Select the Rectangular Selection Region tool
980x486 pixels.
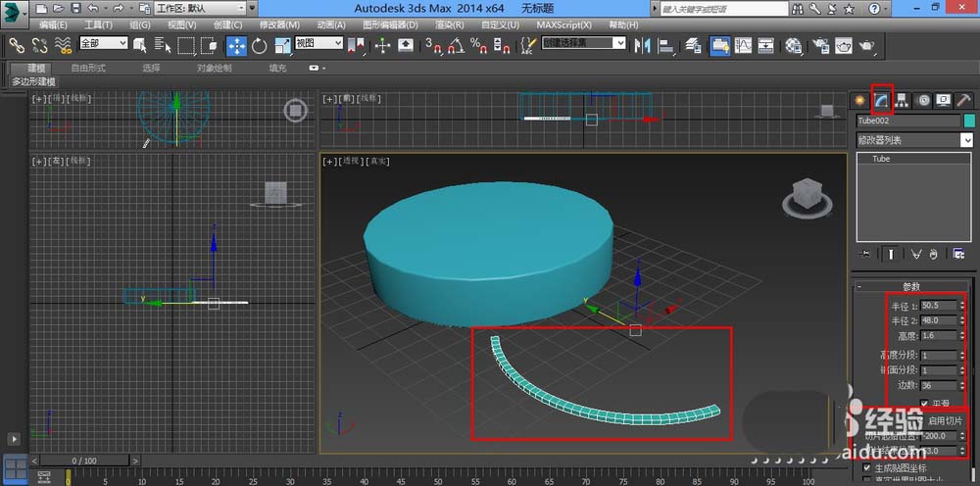[186, 46]
